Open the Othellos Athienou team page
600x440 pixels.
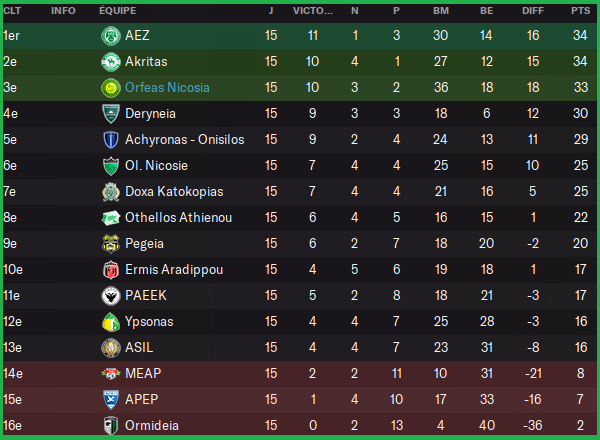pyautogui.click(x=178, y=217)
